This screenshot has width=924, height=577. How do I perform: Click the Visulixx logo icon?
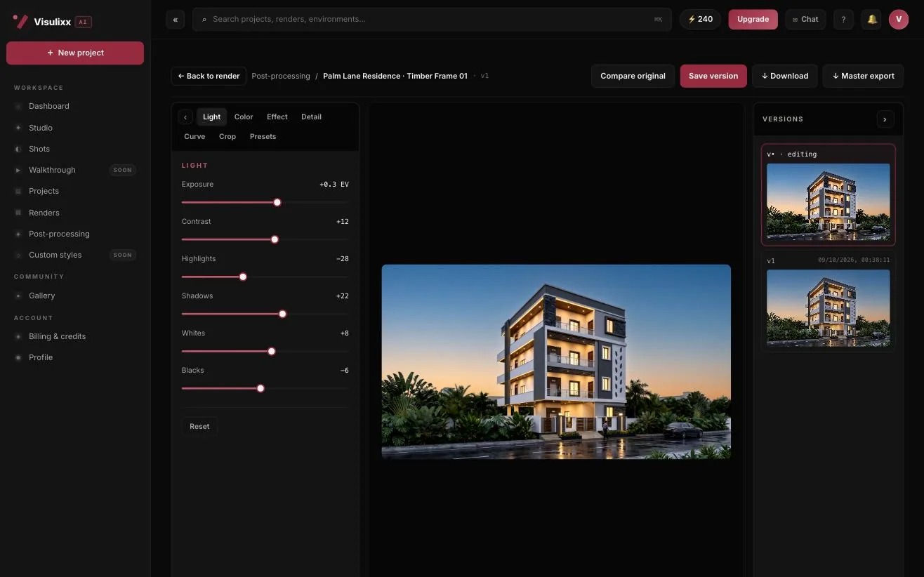[20, 21]
